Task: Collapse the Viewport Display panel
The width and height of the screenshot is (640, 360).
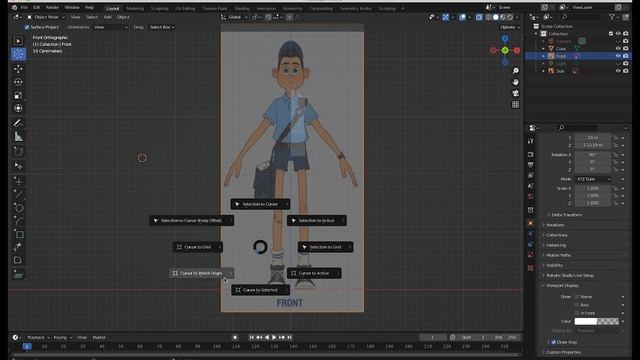Action: click(x=562, y=286)
